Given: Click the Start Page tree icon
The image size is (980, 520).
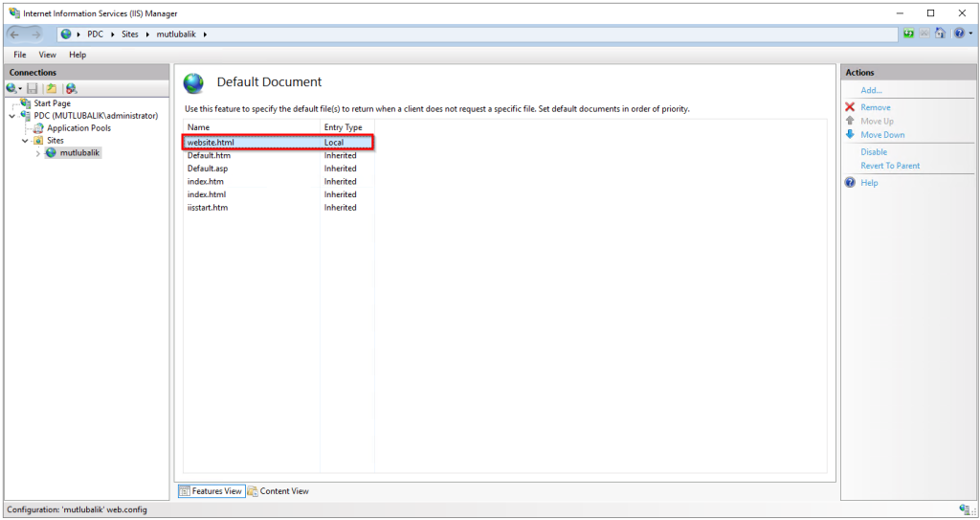Looking at the screenshot, I should (26, 103).
